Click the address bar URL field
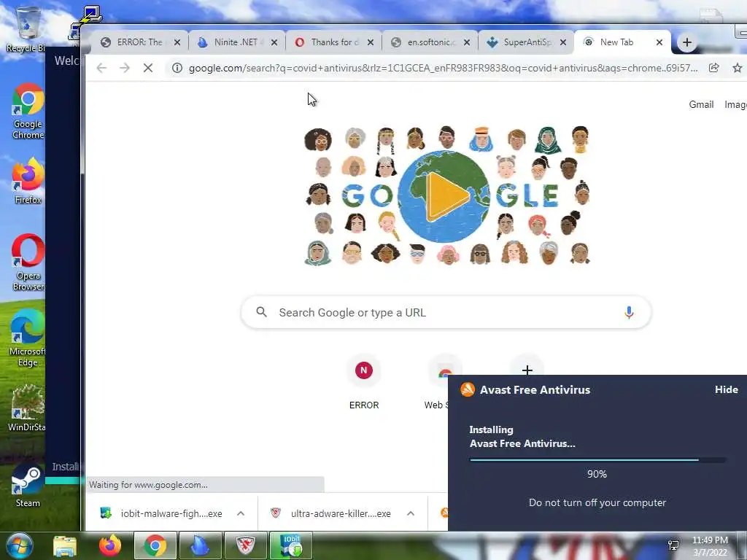This screenshot has height=560, width=747. (x=443, y=68)
